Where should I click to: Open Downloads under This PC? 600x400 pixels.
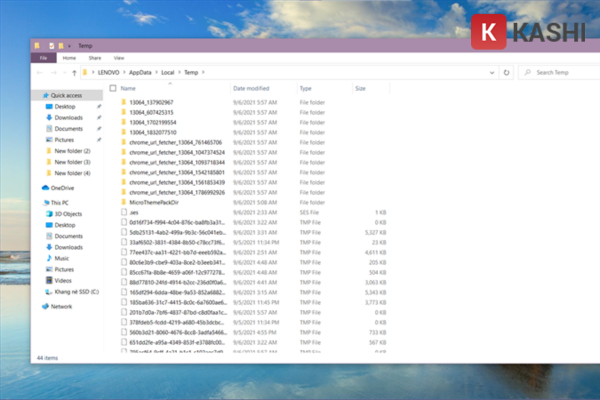coord(68,247)
